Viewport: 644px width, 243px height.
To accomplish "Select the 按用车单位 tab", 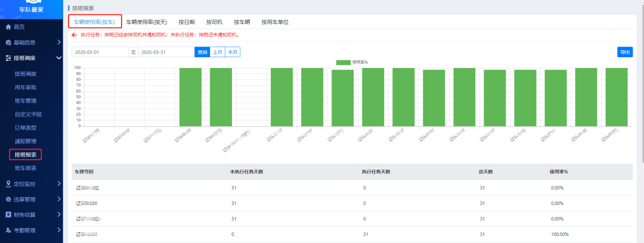I will click(275, 22).
